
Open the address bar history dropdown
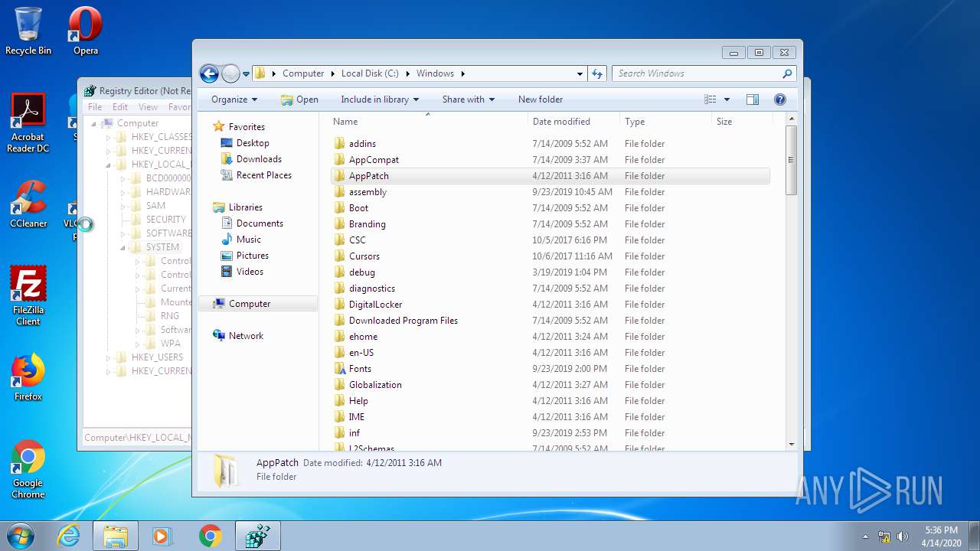580,73
